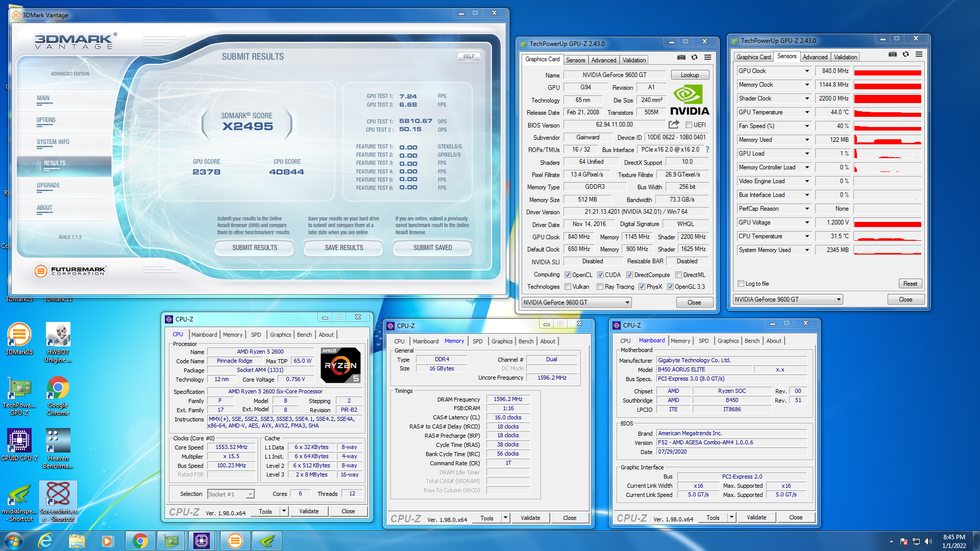Expand the PerfCap Reason sensor dropdown
Viewport: 980px width, 551px height.
pos(807,209)
